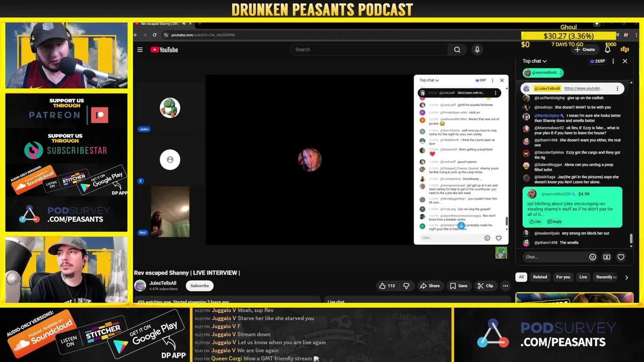Image resolution: width=644 pixels, height=362 pixels.
Task: Open the notifications bell
Action: pyautogui.click(x=607, y=50)
